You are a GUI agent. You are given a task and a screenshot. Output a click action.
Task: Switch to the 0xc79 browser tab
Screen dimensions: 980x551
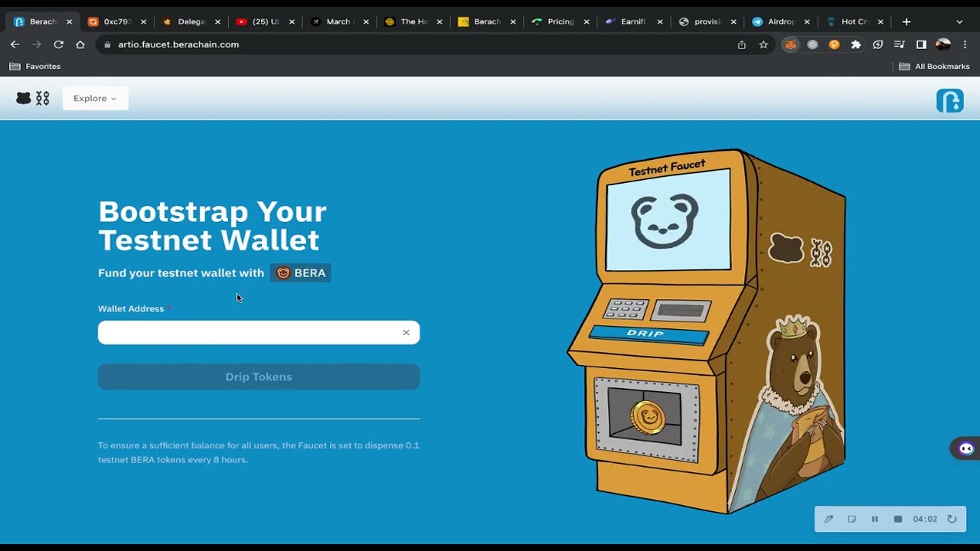click(116, 21)
